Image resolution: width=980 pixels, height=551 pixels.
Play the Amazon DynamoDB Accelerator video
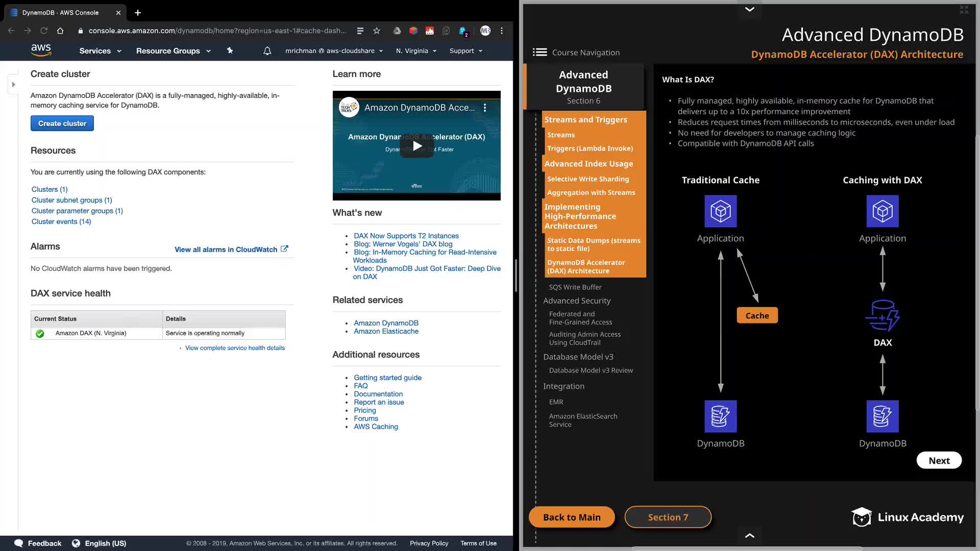pyautogui.click(x=417, y=146)
